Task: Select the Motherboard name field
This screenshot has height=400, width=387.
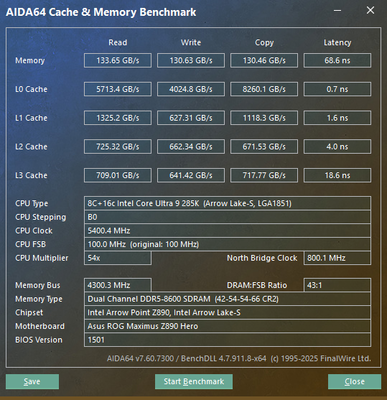Action: pos(227,326)
